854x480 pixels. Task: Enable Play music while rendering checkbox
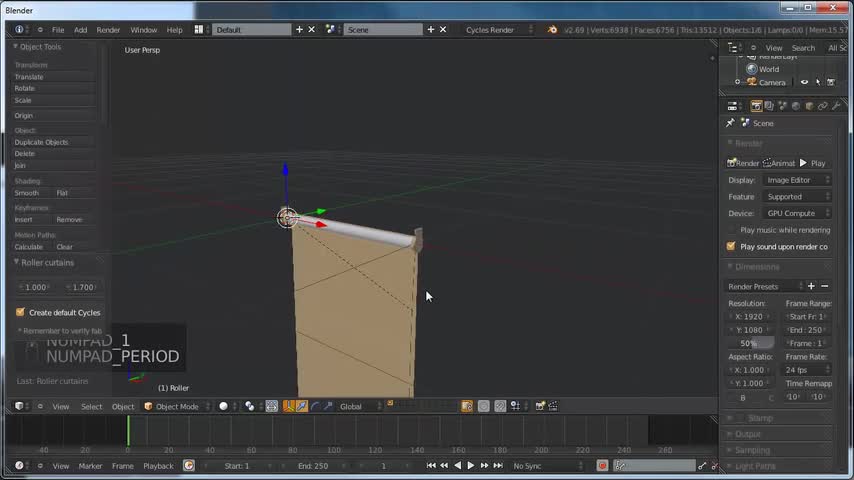click(x=731, y=230)
